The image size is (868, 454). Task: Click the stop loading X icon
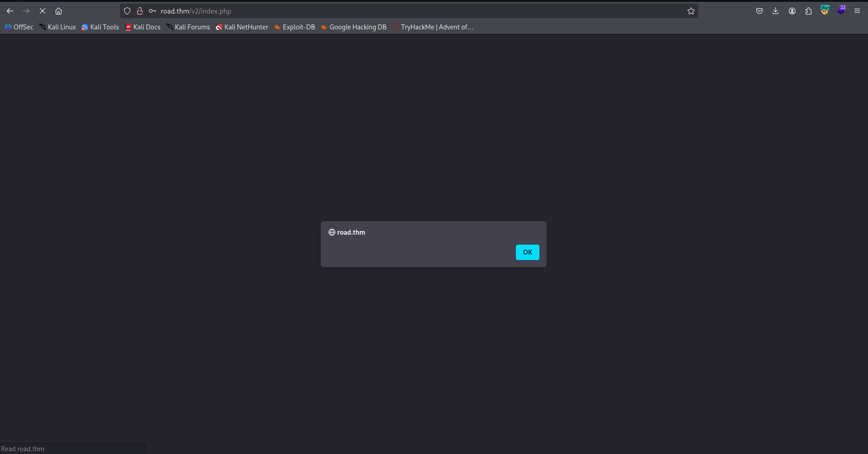tap(42, 11)
